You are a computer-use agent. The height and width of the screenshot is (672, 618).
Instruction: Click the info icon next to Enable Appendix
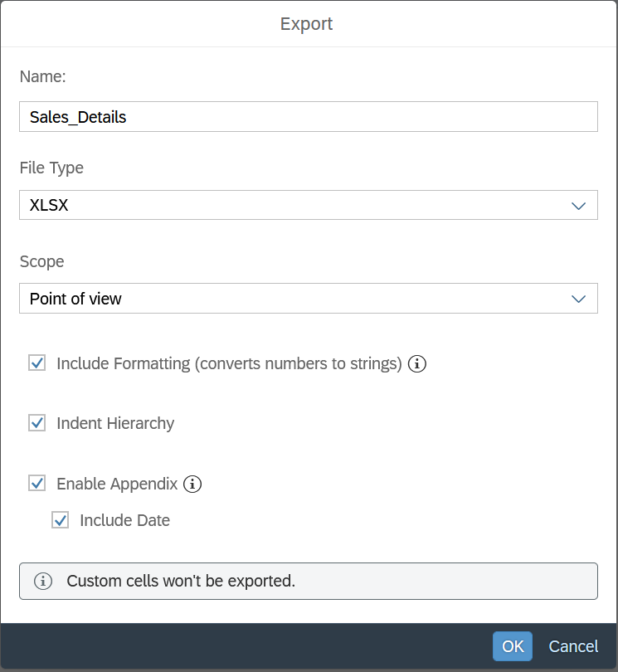[x=192, y=484]
